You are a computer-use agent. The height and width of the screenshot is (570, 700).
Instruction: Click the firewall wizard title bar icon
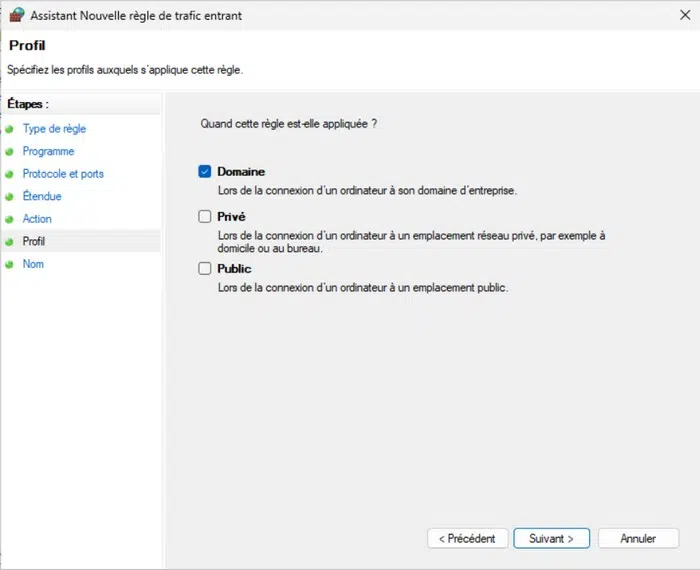[x=16, y=15]
